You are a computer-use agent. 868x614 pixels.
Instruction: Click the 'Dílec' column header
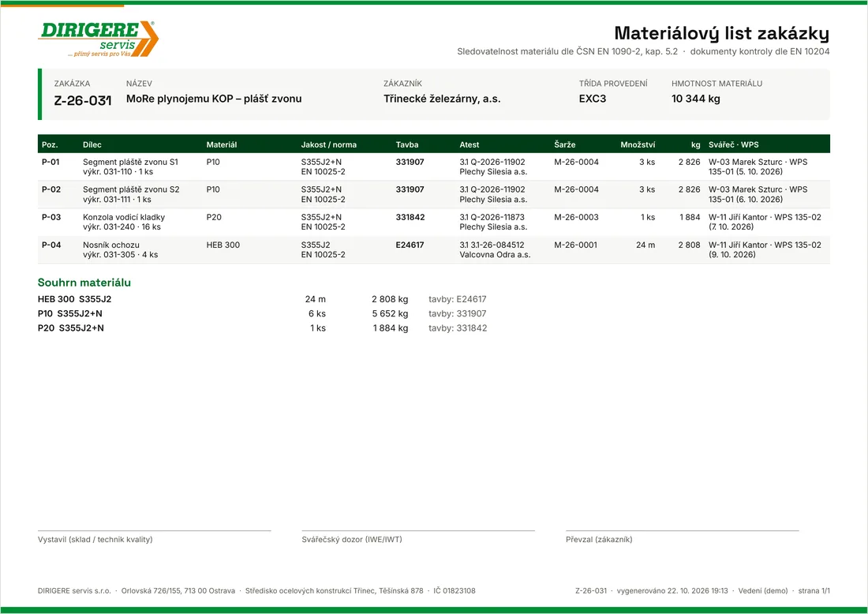(x=92, y=144)
